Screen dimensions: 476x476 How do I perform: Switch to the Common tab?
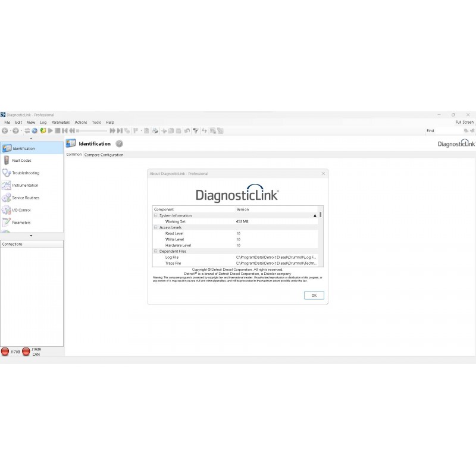click(74, 155)
